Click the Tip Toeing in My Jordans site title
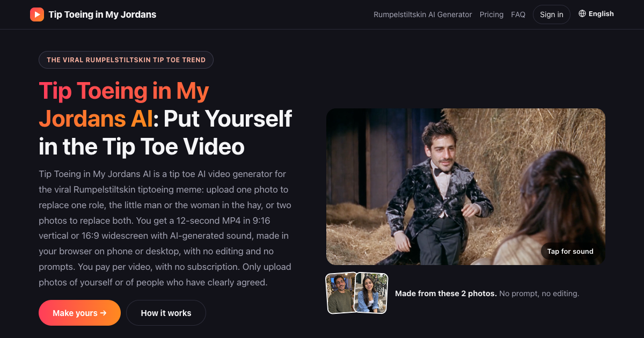Screen dimensions: 644x338 [103, 14]
